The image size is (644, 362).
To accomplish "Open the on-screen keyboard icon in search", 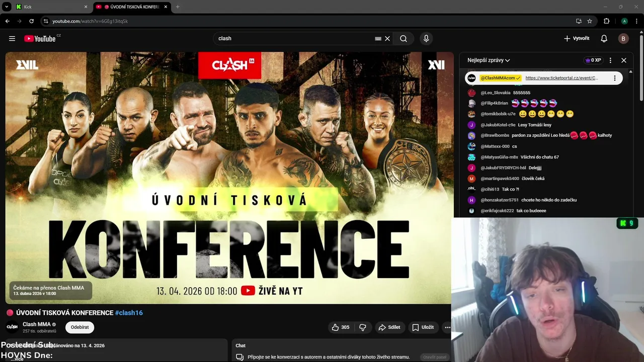I will click(x=378, y=39).
